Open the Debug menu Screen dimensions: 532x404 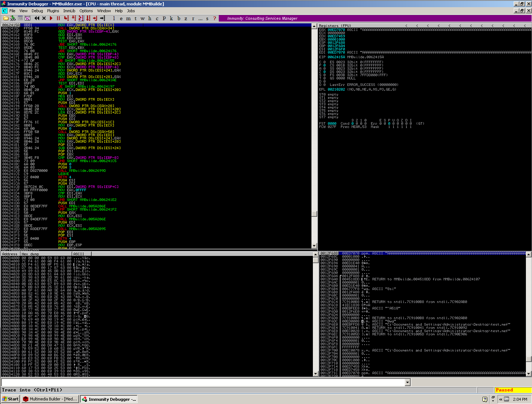[x=37, y=11]
